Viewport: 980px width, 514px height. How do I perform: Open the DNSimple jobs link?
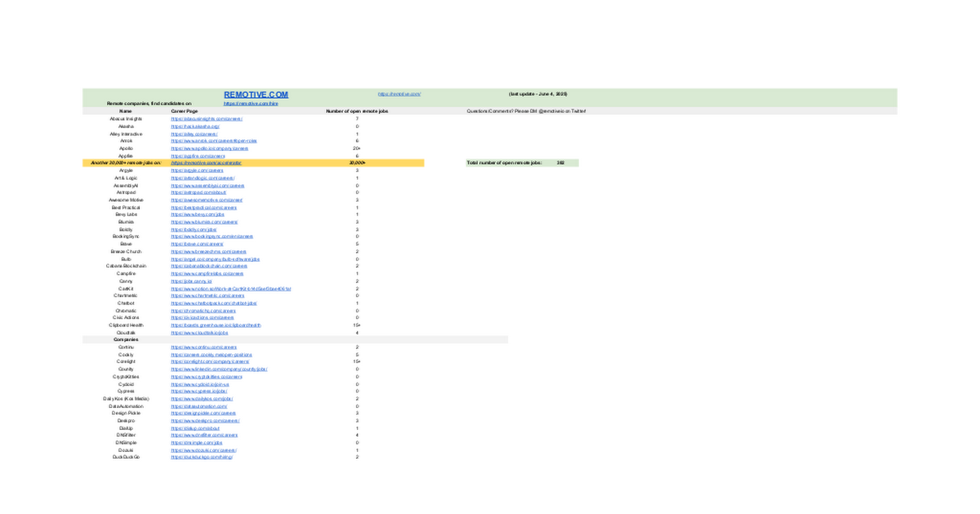click(x=197, y=442)
